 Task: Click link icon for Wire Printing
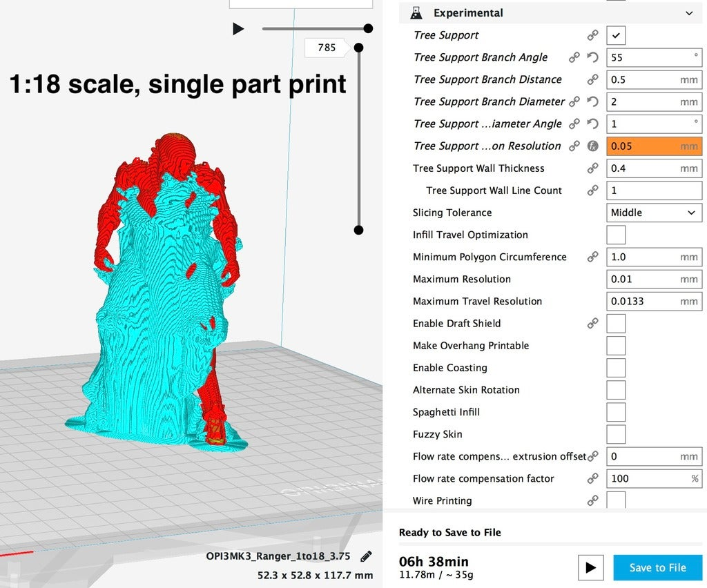pyautogui.click(x=592, y=500)
